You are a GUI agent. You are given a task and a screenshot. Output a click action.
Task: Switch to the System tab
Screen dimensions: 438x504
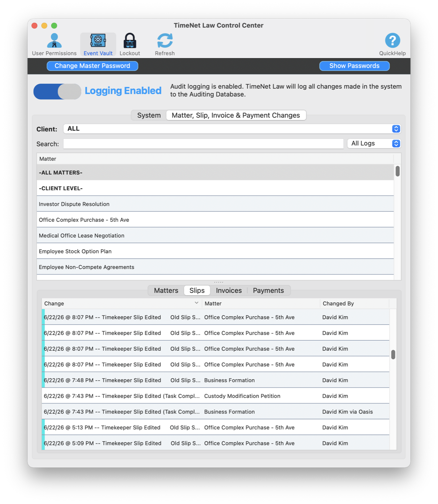149,115
